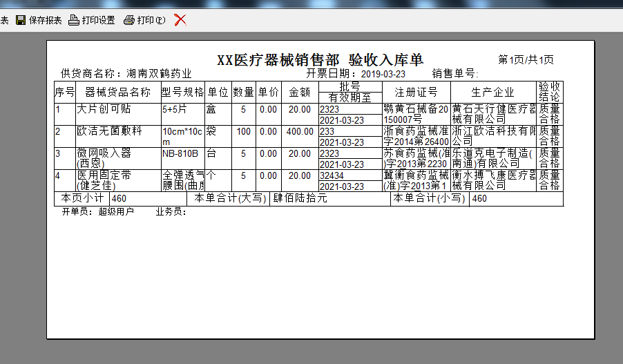Click the 销售单号 label

pyautogui.click(x=455, y=74)
